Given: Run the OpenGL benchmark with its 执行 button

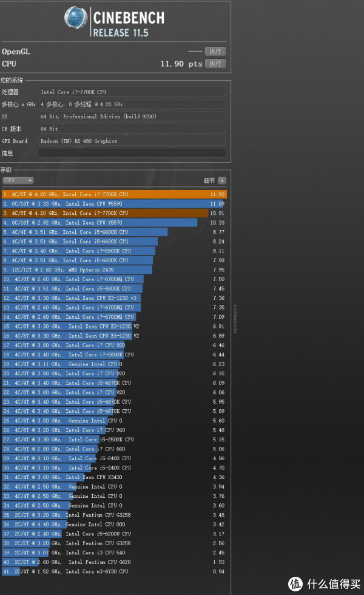Looking at the screenshot, I should 215,51.
